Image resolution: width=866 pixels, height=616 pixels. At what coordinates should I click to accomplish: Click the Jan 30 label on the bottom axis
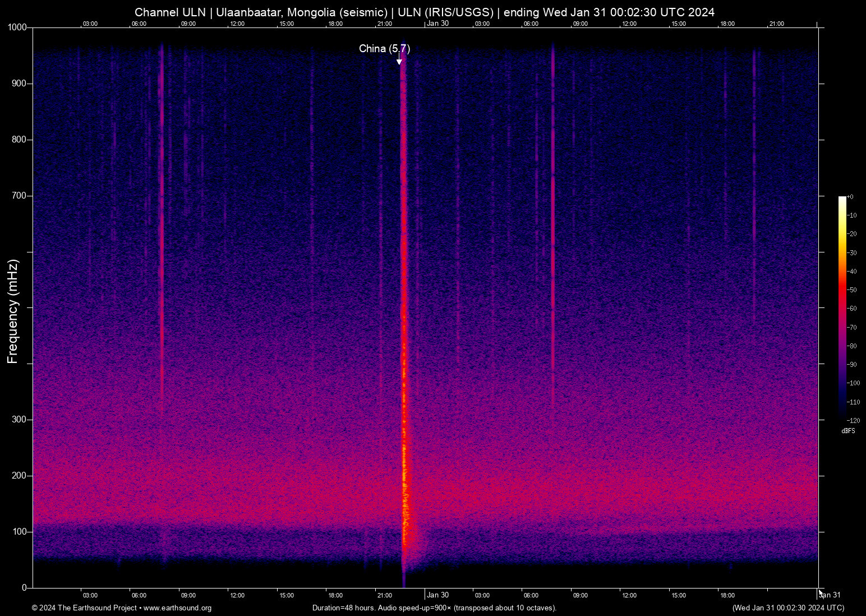click(x=437, y=595)
